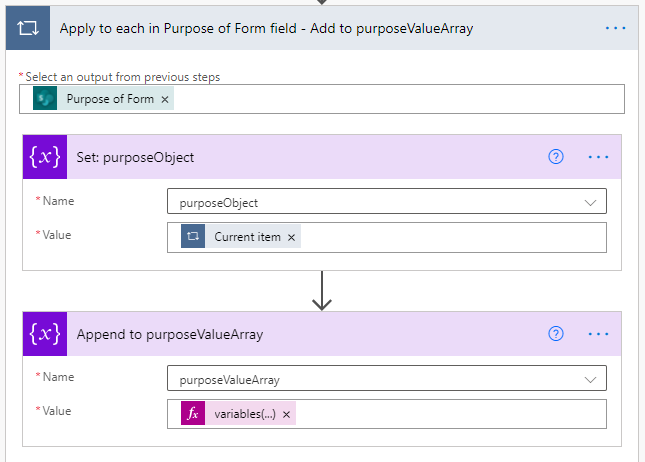Click the Apply to each loop icon
Screen dimensions: 645x462
28,28
